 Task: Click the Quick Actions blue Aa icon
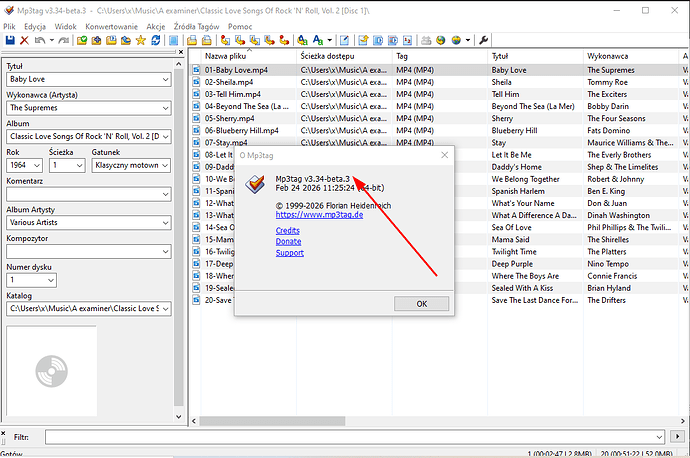(318, 40)
